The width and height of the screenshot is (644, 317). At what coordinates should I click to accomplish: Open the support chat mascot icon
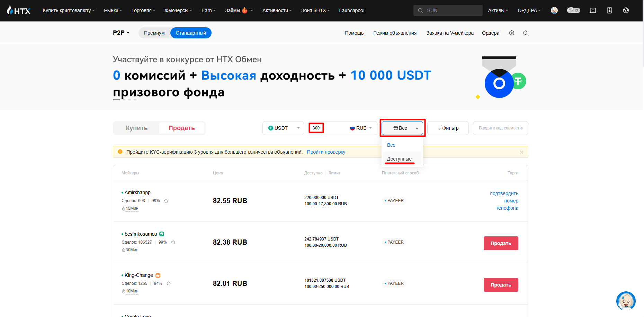pyautogui.click(x=626, y=301)
